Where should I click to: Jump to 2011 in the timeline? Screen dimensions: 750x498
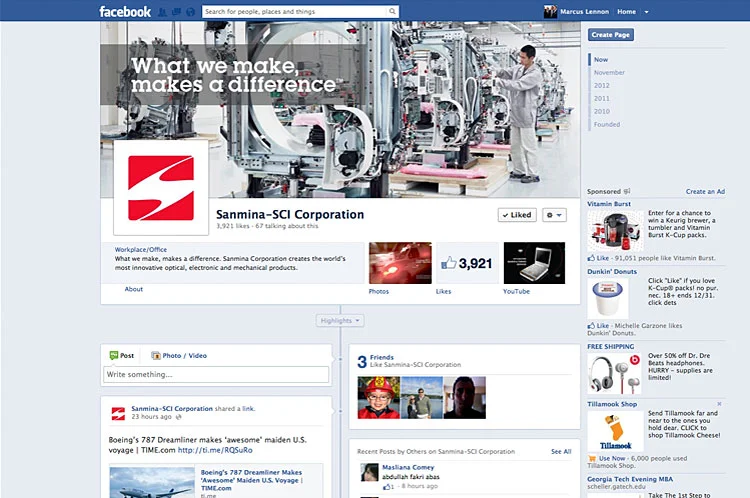point(602,98)
